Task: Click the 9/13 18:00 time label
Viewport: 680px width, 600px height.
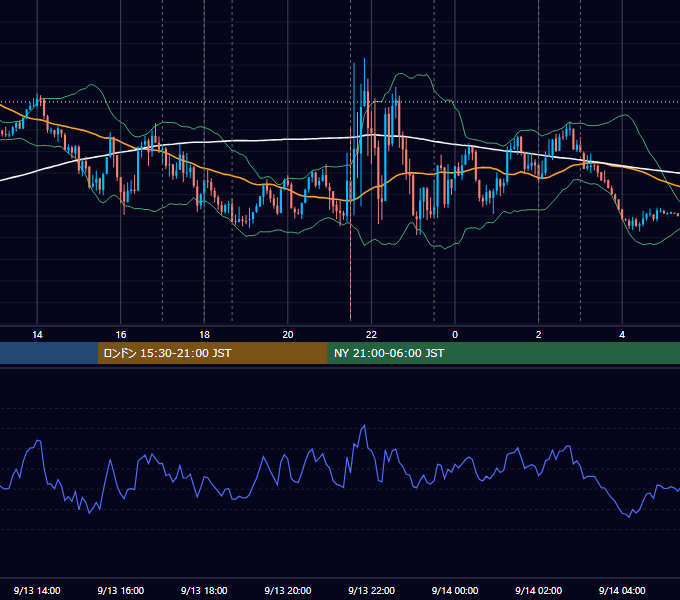Action: 204,590
